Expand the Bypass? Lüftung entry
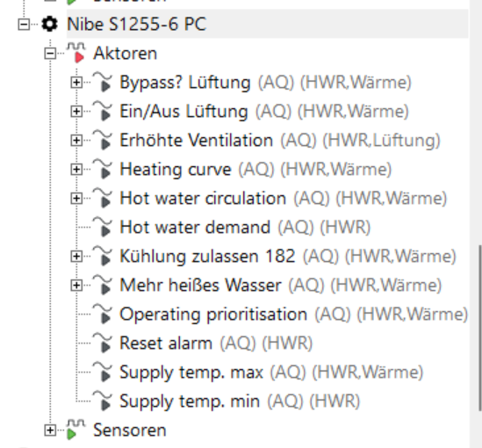 pos(76,82)
